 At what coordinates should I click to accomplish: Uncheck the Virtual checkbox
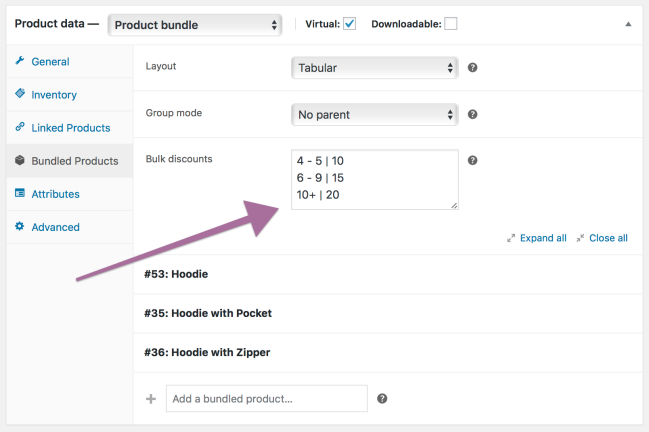(x=350, y=24)
